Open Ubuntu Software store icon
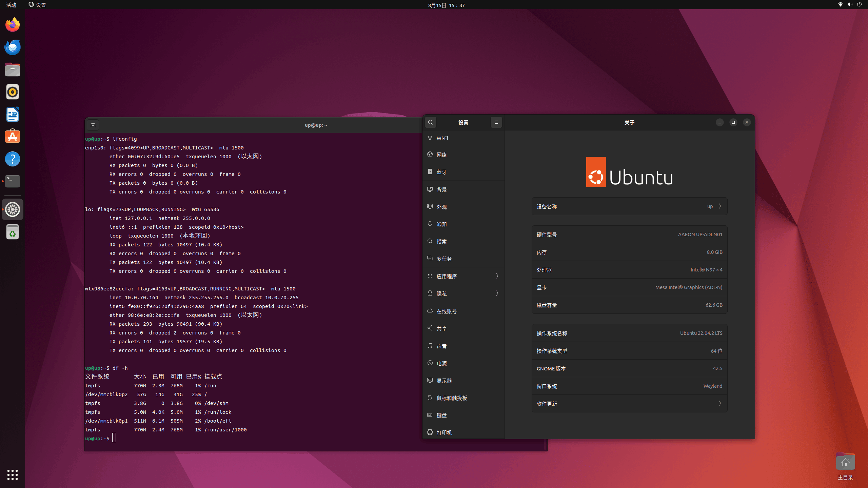This screenshot has width=868, height=488. coord(13,137)
